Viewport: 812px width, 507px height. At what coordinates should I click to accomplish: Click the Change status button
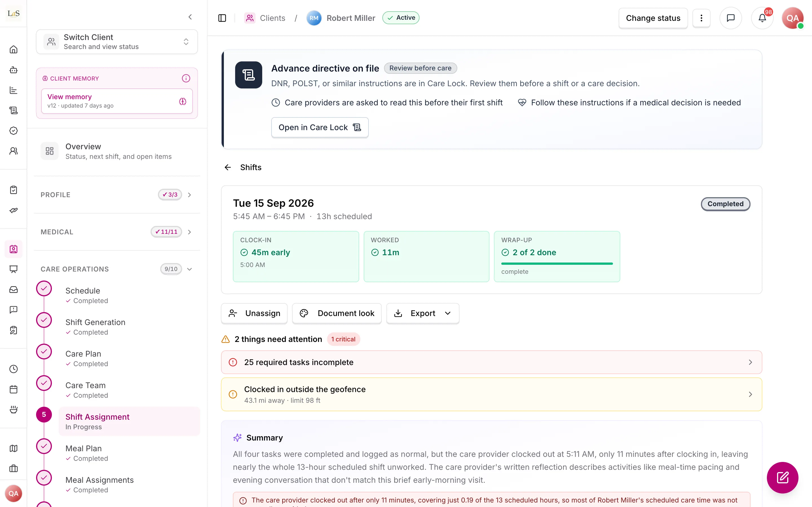pyautogui.click(x=653, y=18)
